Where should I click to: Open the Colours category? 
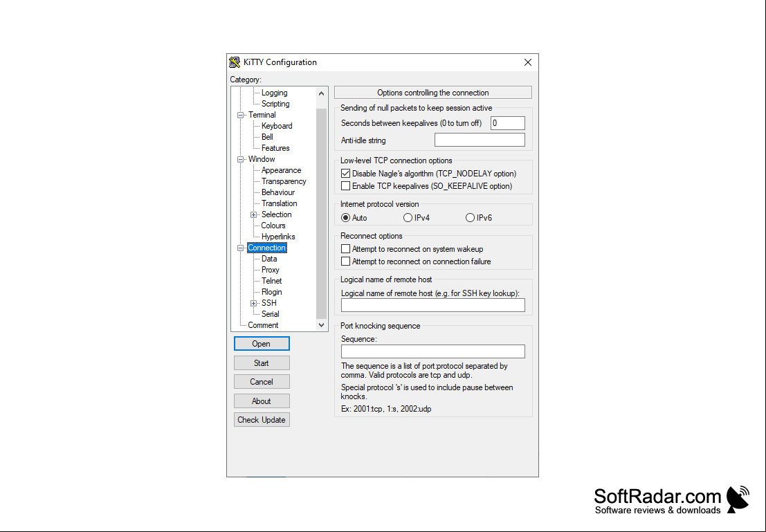(273, 226)
